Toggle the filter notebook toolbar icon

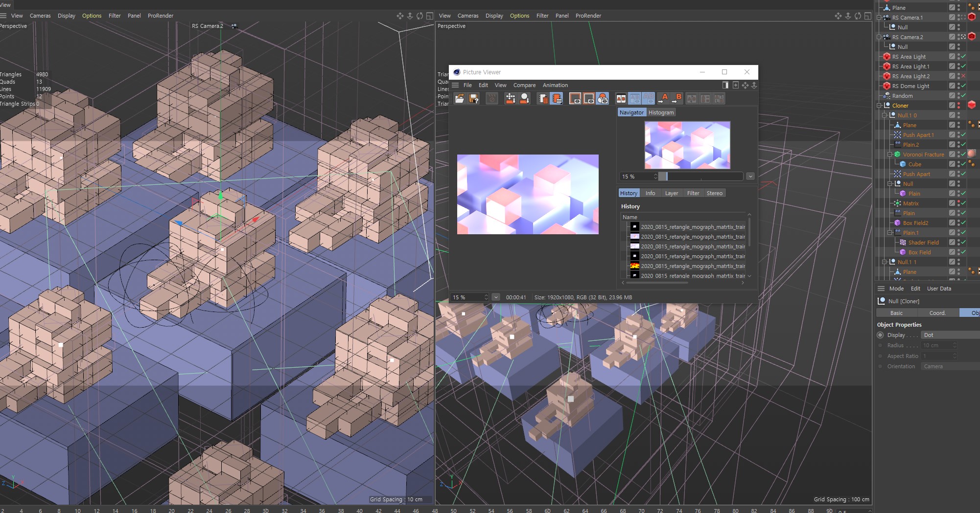tap(557, 99)
